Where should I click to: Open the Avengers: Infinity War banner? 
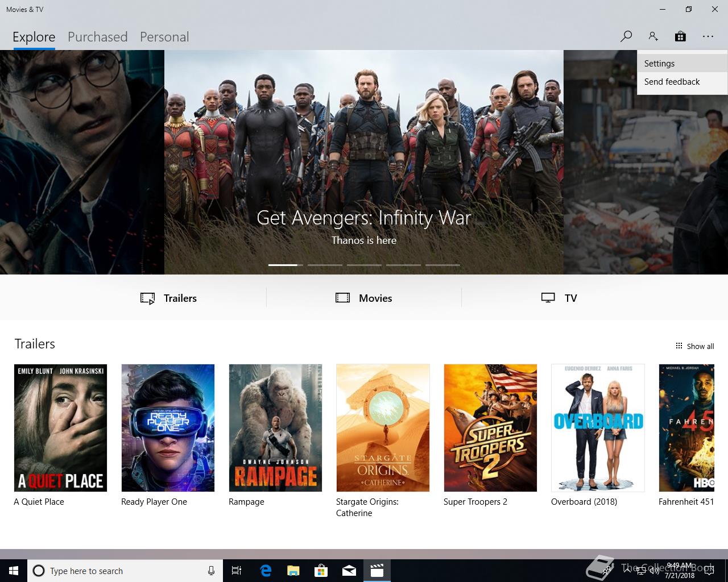pos(364,162)
